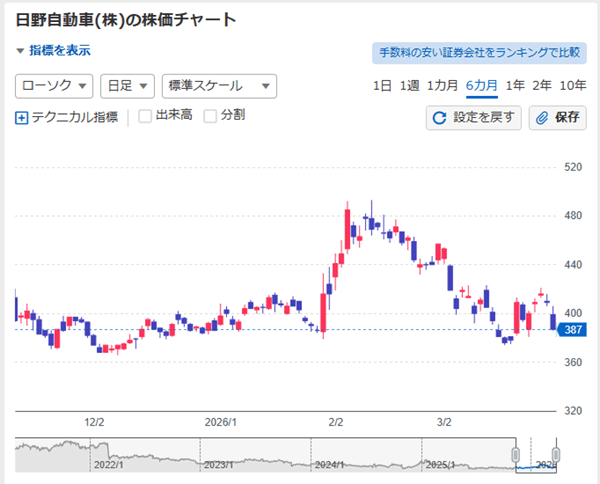Click the right range slider handle

pyautogui.click(x=556, y=455)
